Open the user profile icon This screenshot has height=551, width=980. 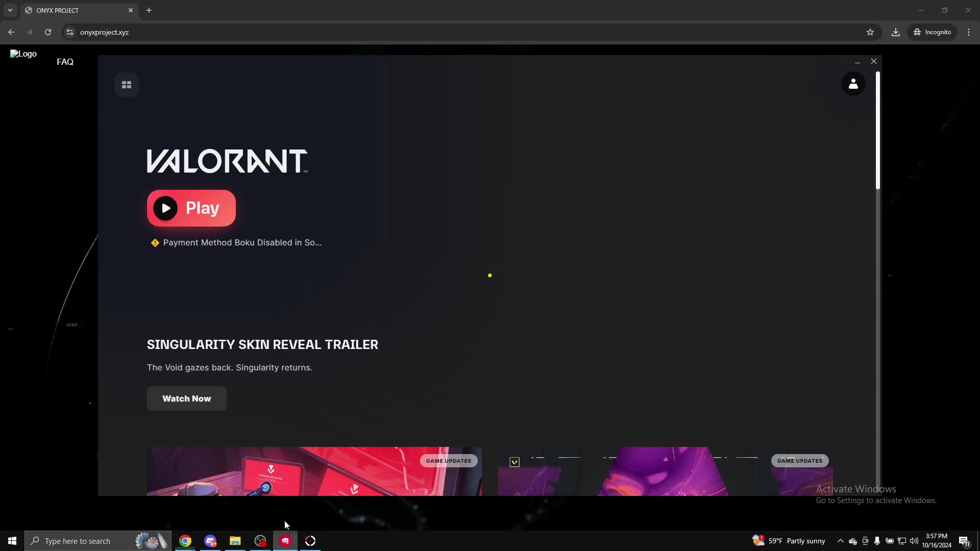click(x=853, y=84)
